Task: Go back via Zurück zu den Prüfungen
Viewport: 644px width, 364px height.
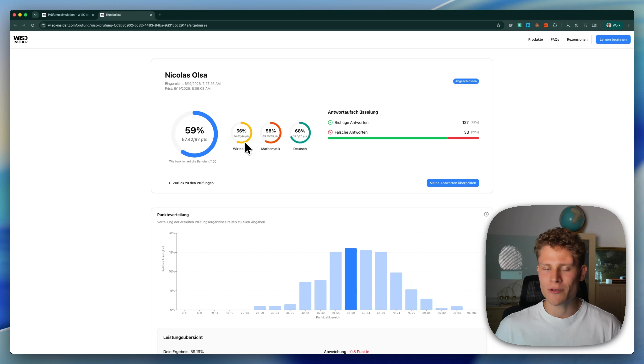Action: point(191,183)
